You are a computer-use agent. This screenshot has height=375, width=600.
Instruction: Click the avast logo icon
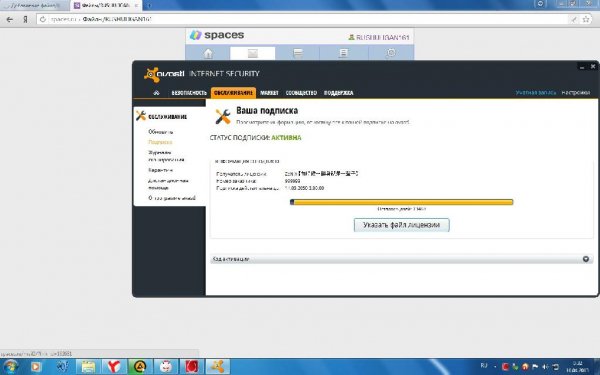click(152, 75)
